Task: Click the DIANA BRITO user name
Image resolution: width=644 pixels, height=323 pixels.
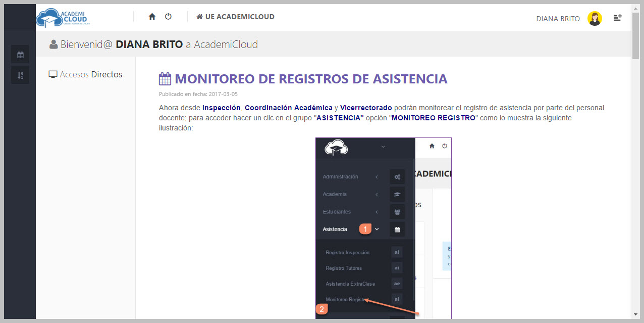Action: pyautogui.click(x=558, y=19)
